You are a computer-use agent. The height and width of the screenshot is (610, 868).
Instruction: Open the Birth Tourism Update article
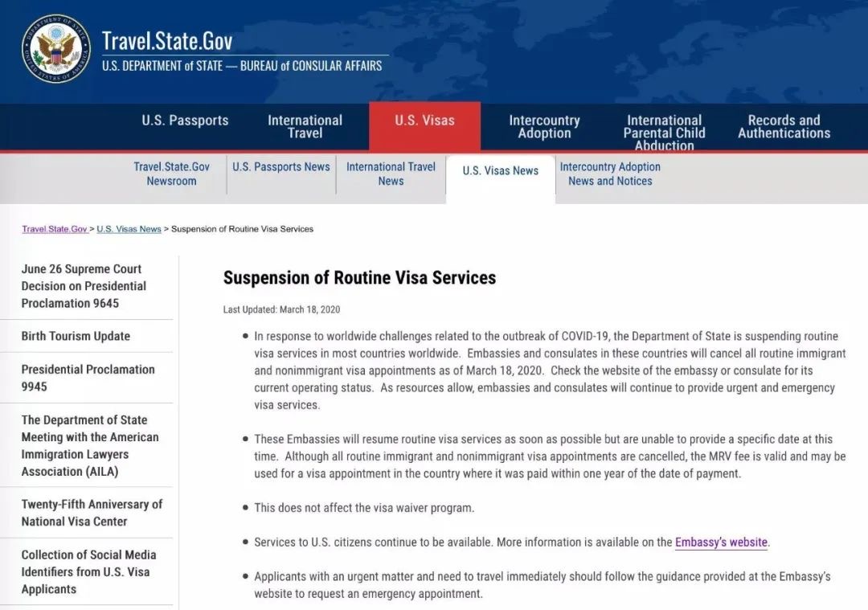[76, 336]
